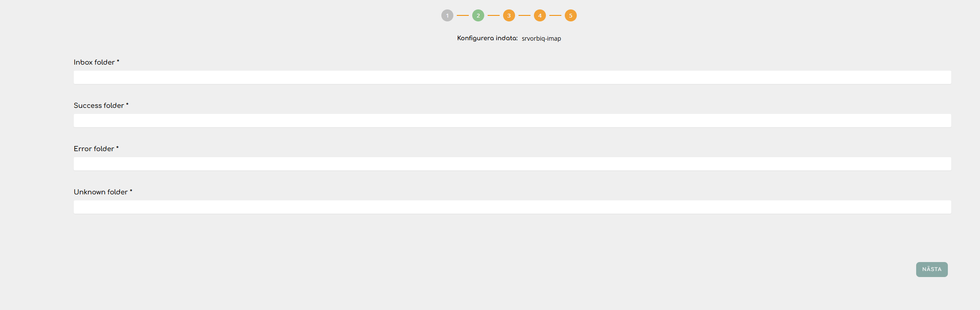Click the "Inbox folder *" label
The height and width of the screenshot is (310, 980).
click(x=96, y=63)
